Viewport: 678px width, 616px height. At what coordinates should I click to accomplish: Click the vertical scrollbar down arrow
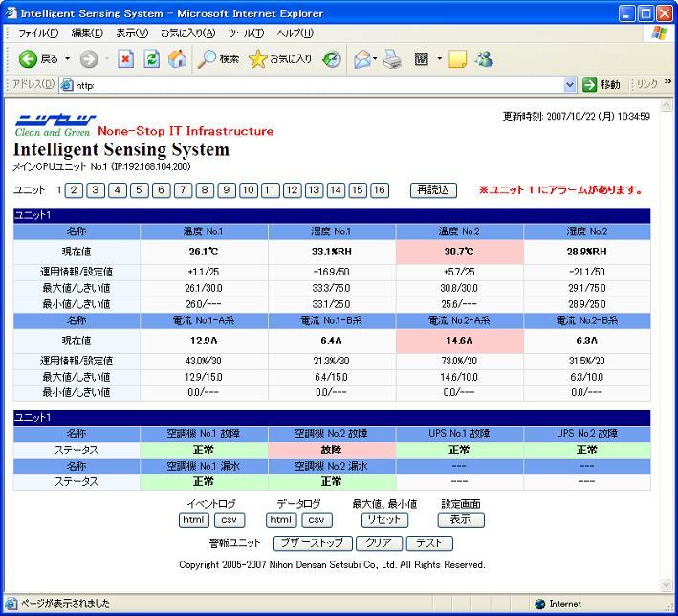pyautogui.click(x=666, y=585)
